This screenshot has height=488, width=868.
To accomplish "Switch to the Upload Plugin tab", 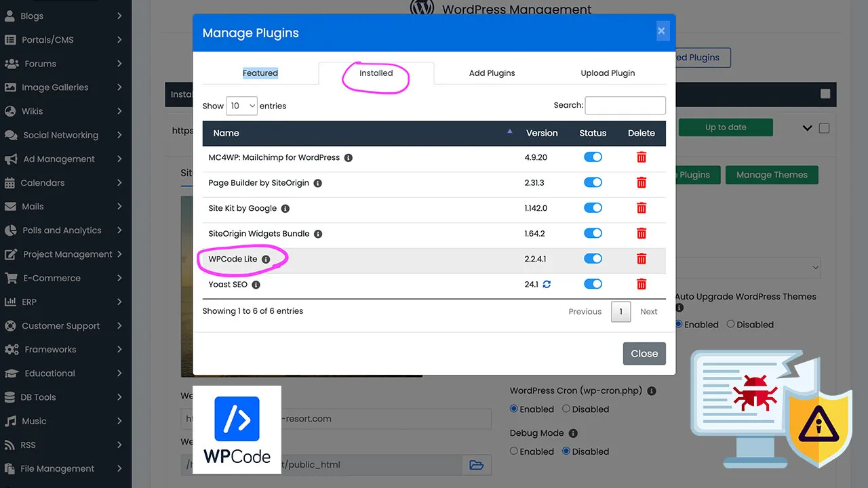I will click(608, 73).
